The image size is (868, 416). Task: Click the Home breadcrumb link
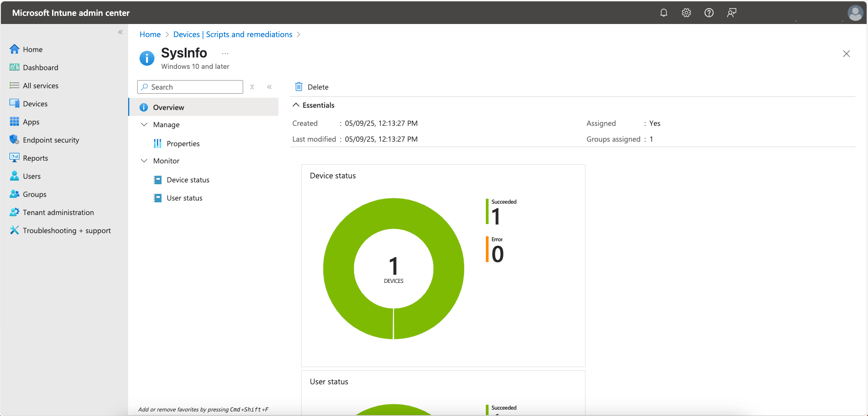click(150, 34)
